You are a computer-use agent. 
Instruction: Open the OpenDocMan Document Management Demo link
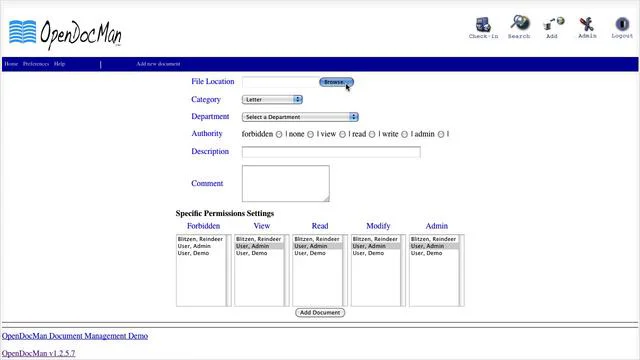coord(75,336)
